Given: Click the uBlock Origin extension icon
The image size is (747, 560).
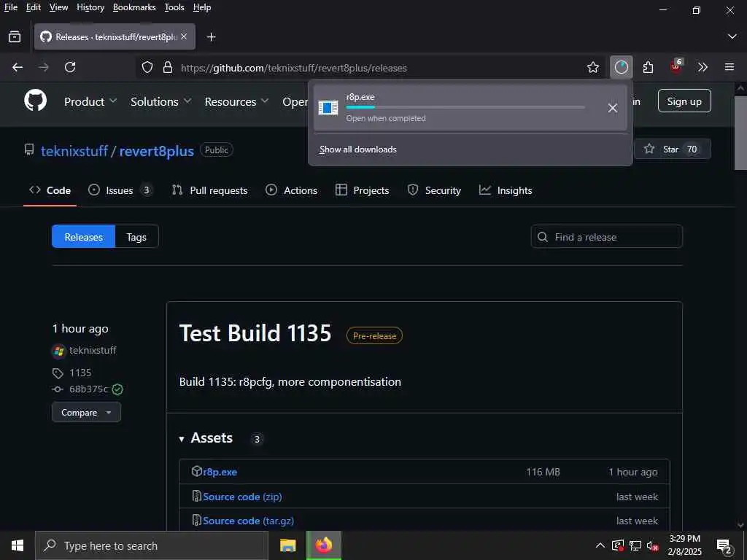Looking at the screenshot, I should pos(676,66).
